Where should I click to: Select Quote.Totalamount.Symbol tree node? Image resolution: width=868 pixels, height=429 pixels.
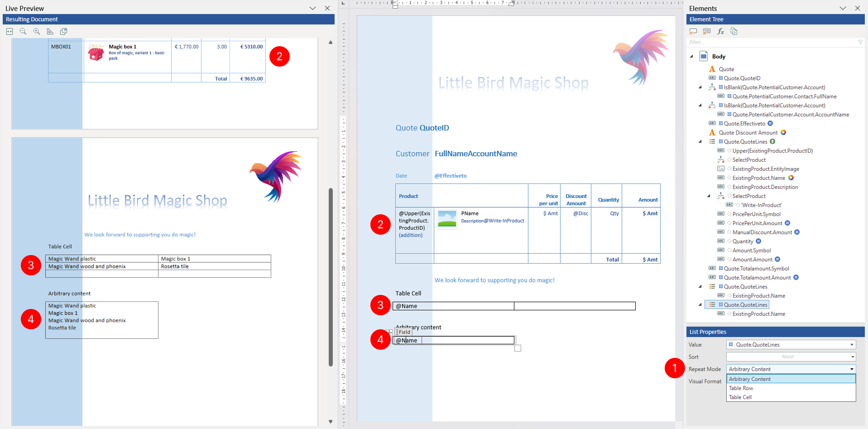click(756, 268)
